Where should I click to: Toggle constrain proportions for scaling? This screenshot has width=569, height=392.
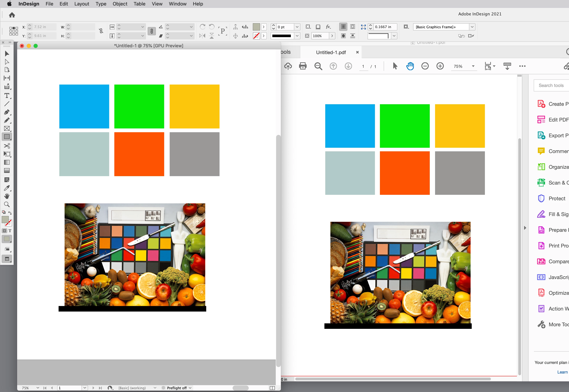[152, 31]
